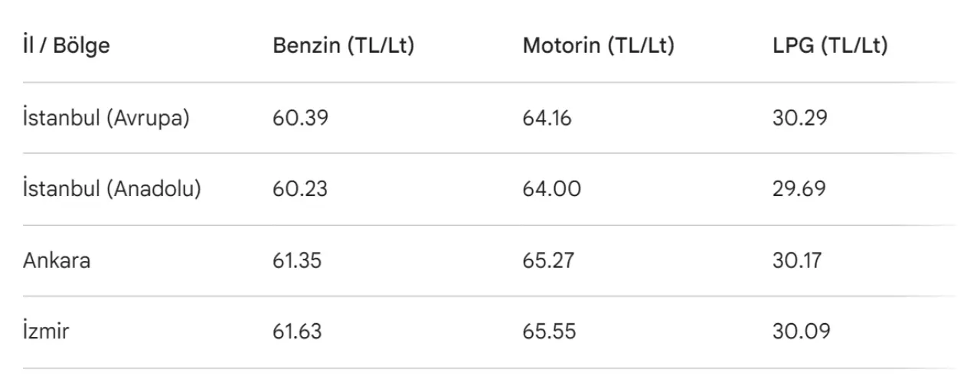Select the Benzin (TL/Lt) column header
Viewport: 980px width, 379px height.
[x=343, y=46]
